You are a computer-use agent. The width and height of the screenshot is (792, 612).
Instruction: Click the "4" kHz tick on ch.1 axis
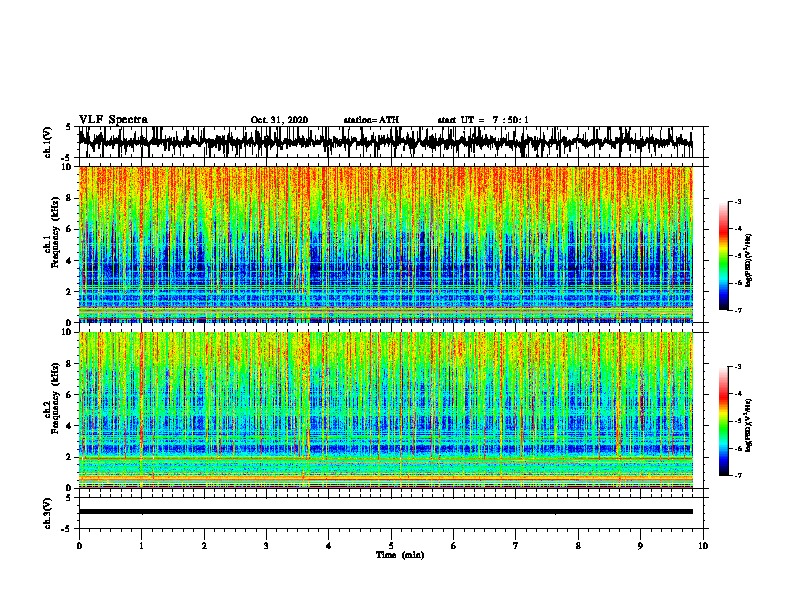pos(69,261)
